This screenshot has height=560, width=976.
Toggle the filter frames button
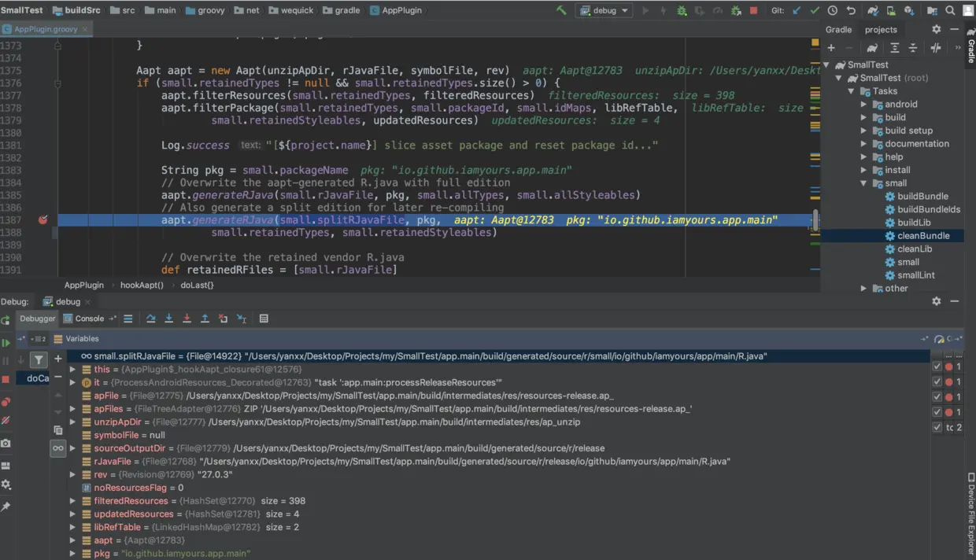[38, 359]
